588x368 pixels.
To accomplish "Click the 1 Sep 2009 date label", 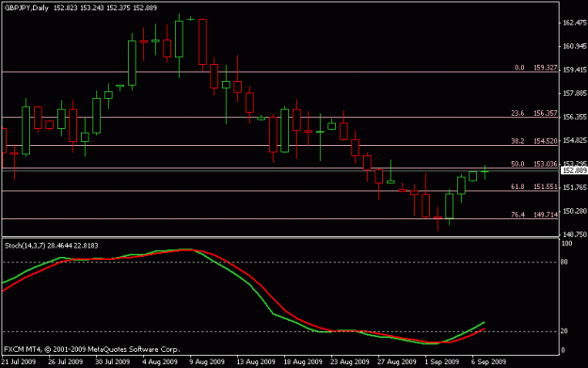I will [442, 362].
